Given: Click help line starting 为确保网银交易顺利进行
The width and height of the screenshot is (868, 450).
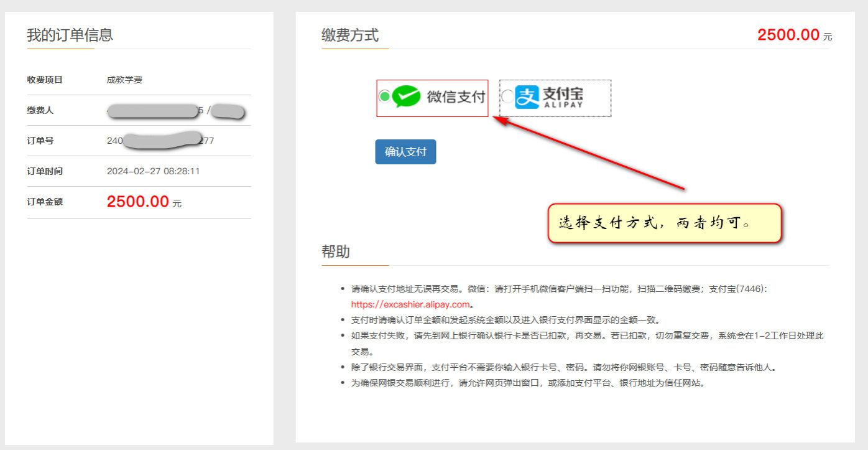Looking at the screenshot, I should [528, 383].
